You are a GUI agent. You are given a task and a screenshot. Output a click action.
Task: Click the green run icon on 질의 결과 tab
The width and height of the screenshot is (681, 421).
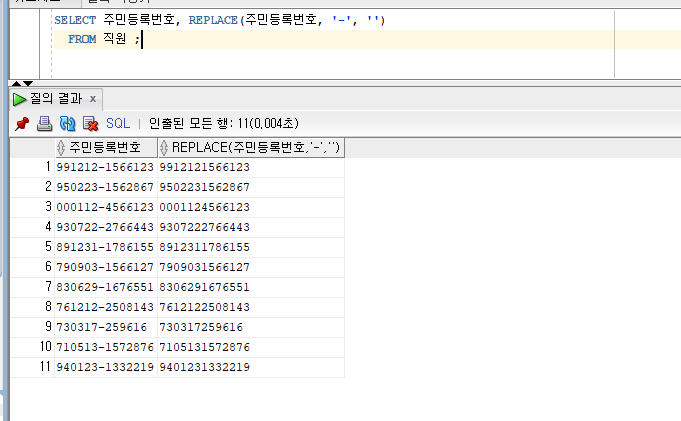click(19, 99)
